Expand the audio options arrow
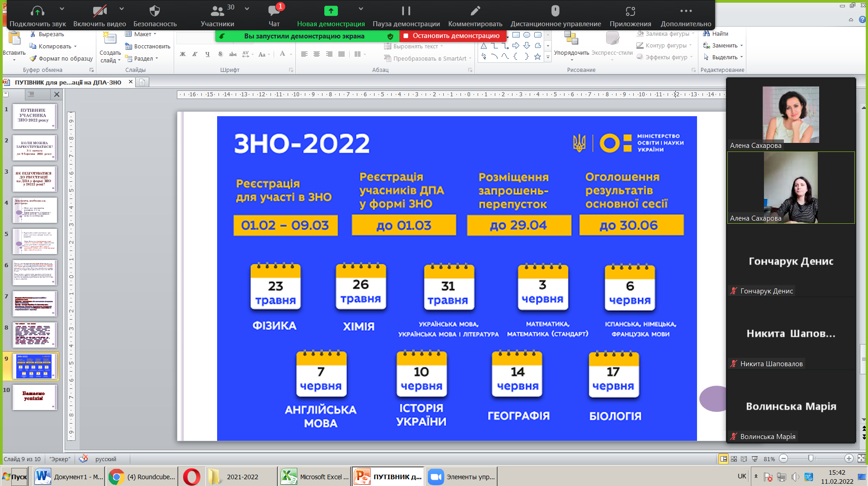This screenshot has width=868, height=486. click(x=62, y=9)
